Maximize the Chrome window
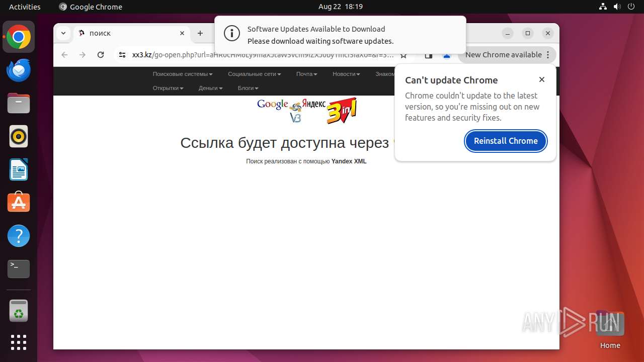644x362 pixels. click(x=528, y=33)
